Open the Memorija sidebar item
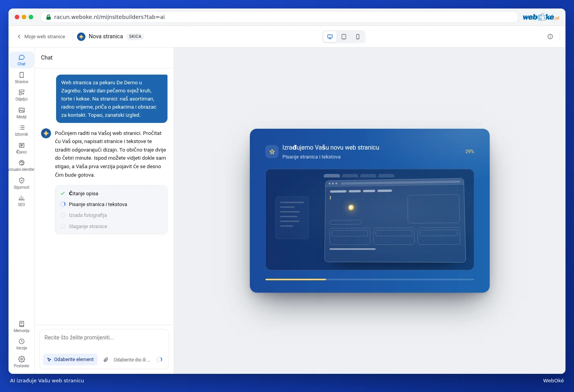The image size is (574, 392). pos(22,327)
